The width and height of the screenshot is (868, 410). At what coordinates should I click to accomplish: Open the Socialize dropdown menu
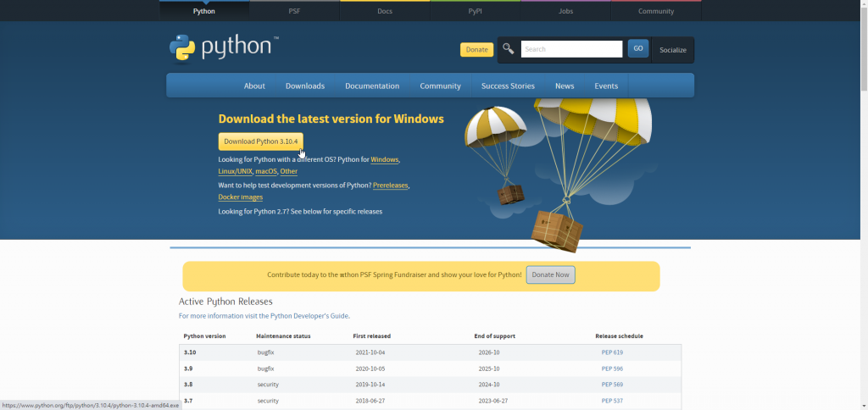pyautogui.click(x=672, y=50)
